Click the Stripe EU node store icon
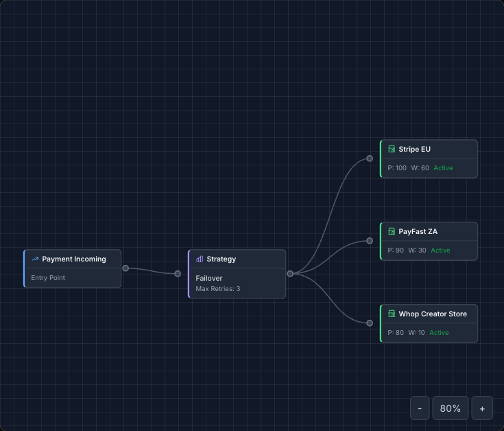Screen dimensions: 504x431 click(392, 149)
